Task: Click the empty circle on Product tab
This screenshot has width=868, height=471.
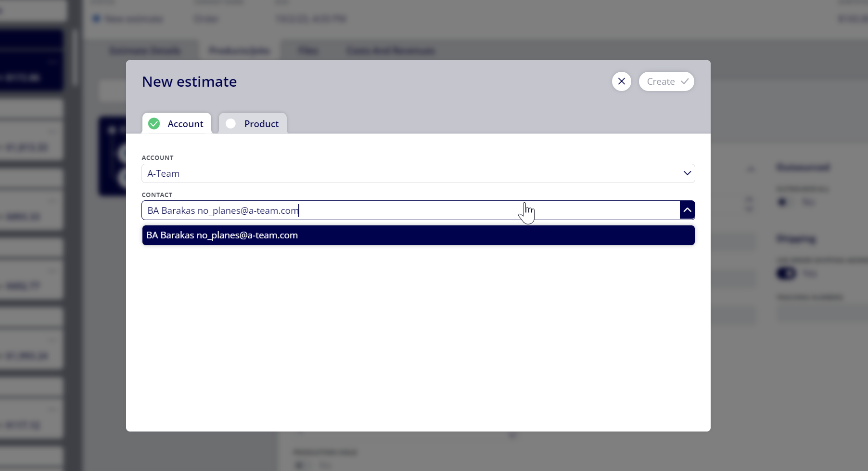Action: tap(231, 124)
